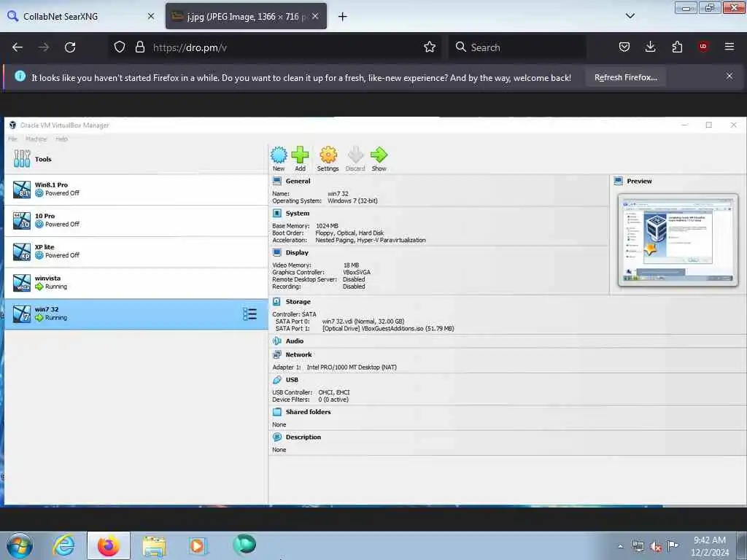Click the tracking protection shield icon
Image resolution: width=747 pixels, height=560 pixels.
[120, 47]
